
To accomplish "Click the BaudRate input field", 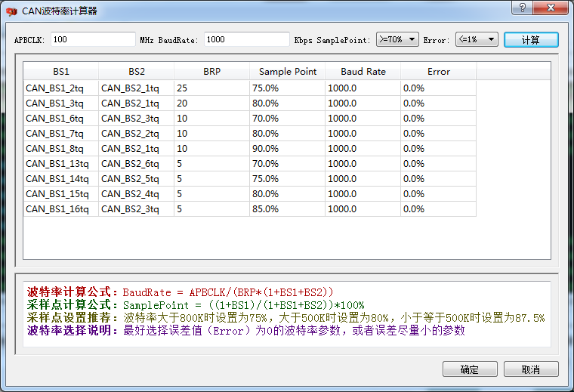I will tap(247, 39).
